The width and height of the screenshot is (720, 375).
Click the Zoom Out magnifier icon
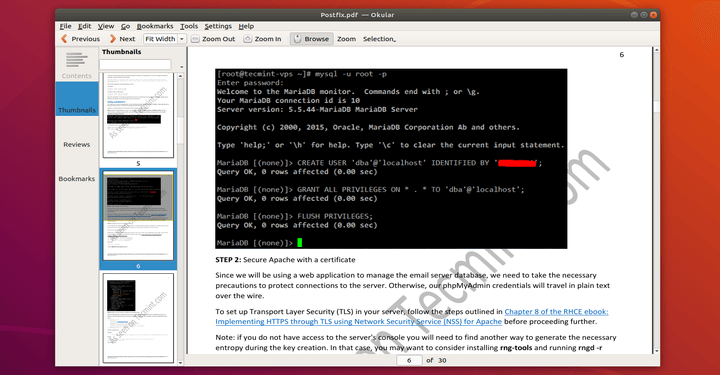pos(195,39)
